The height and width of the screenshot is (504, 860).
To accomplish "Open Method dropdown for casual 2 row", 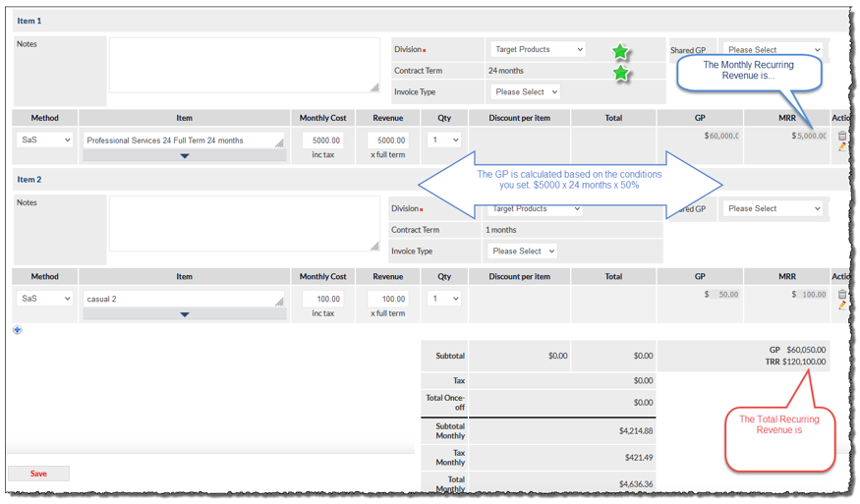I will [x=44, y=299].
